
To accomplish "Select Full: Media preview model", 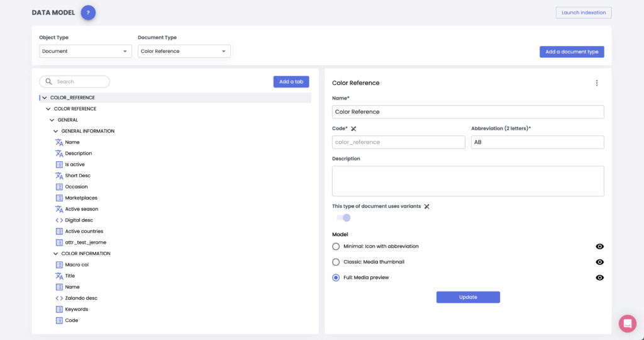I will [336, 278].
